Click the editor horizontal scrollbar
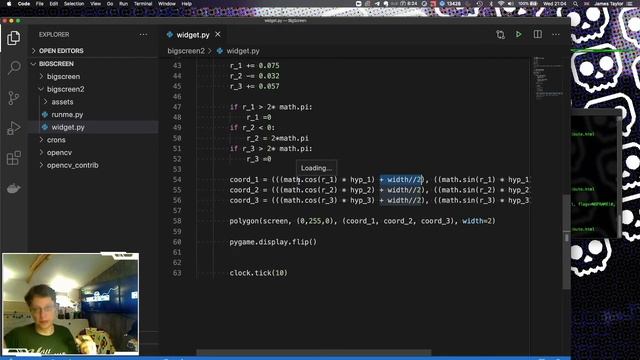Image resolution: width=640 pixels, height=360 pixels. (313, 352)
